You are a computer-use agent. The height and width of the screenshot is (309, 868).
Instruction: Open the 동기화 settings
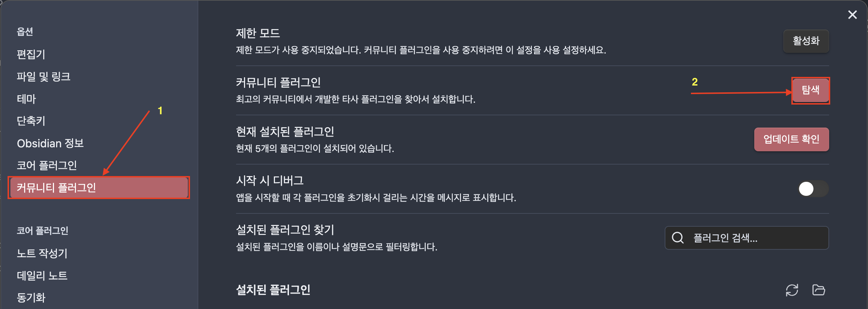click(x=31, y=297)
